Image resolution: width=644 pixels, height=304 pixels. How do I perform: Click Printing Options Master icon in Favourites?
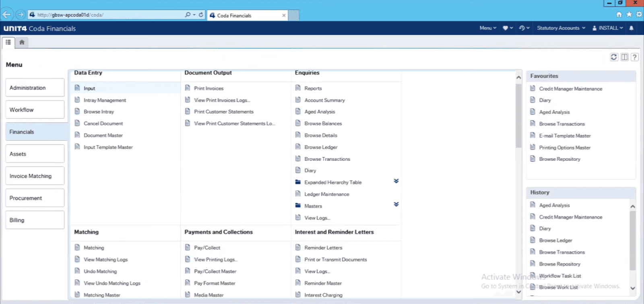click(533, 147)
